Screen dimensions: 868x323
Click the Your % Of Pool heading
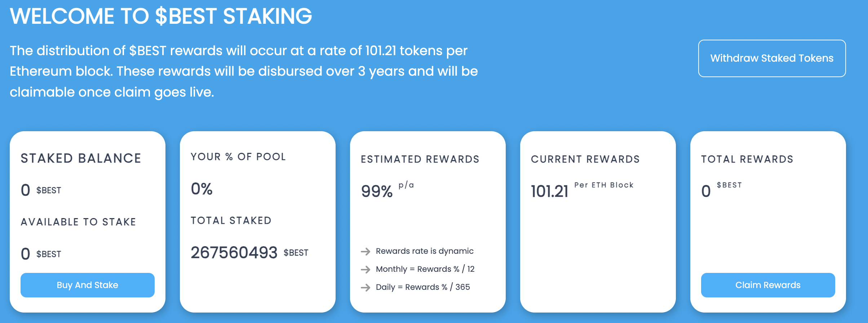238,156
